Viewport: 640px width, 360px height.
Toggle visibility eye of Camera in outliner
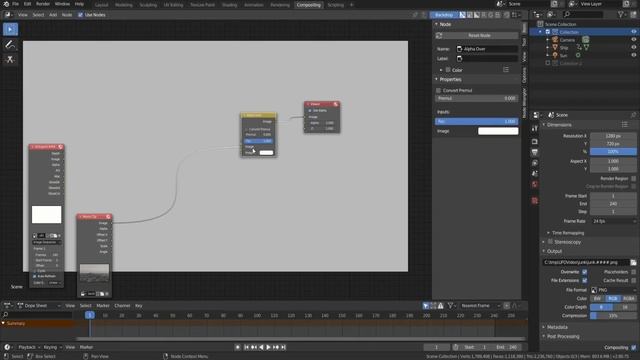[633, 40]
